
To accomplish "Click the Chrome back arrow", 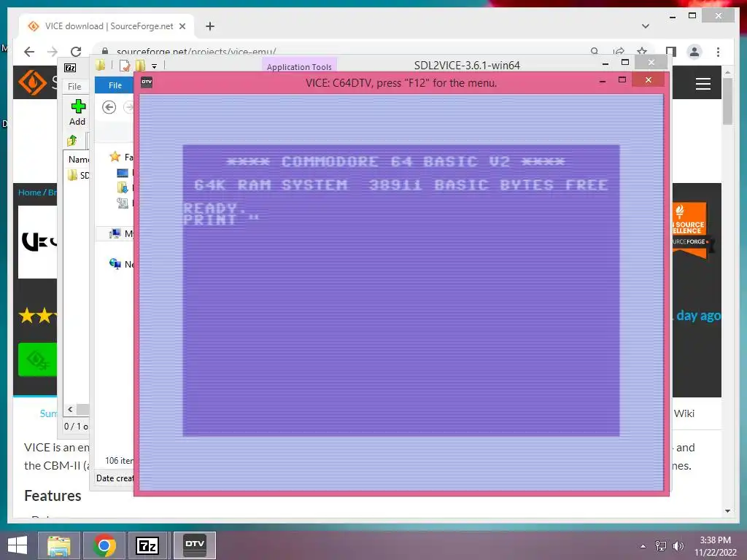I will coord(29,52).
